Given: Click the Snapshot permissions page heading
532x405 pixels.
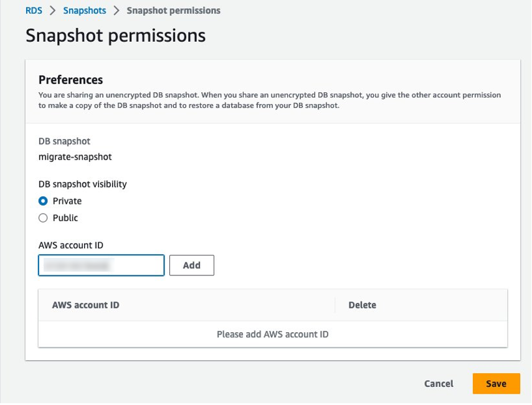Looking at the screenshot, I should point(115,36).
